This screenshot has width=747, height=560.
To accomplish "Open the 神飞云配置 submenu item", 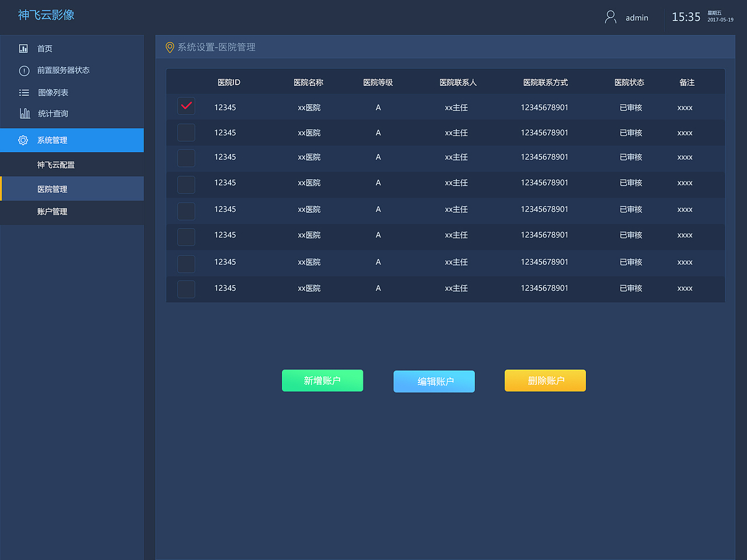I will point(72,164).
